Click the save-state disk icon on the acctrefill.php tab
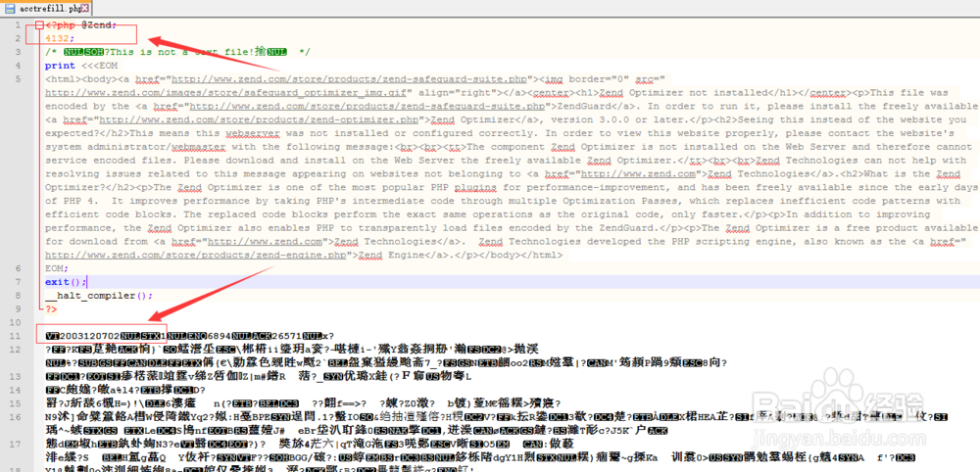This screenshot has width=980, height=472. coord(10,8)
